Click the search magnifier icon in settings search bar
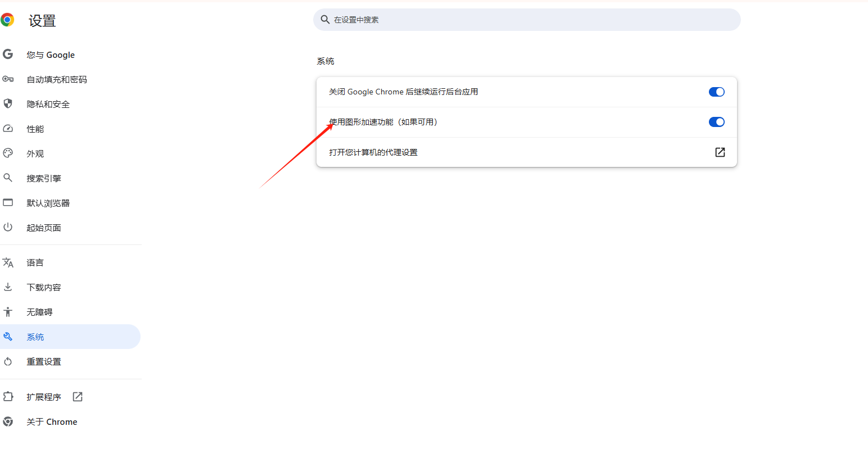The width and height of the screenshot is (868, 449). click(x=325, y=20)
